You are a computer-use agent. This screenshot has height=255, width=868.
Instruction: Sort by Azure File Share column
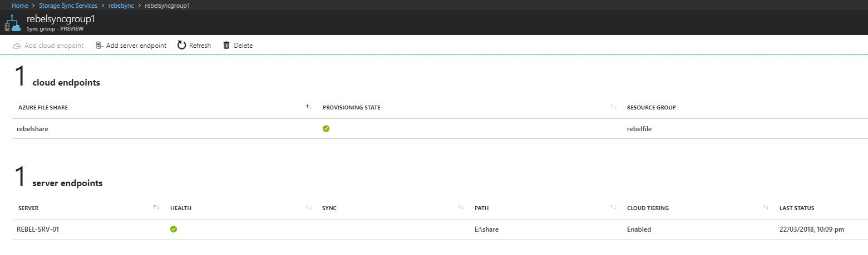click(43, 107)
